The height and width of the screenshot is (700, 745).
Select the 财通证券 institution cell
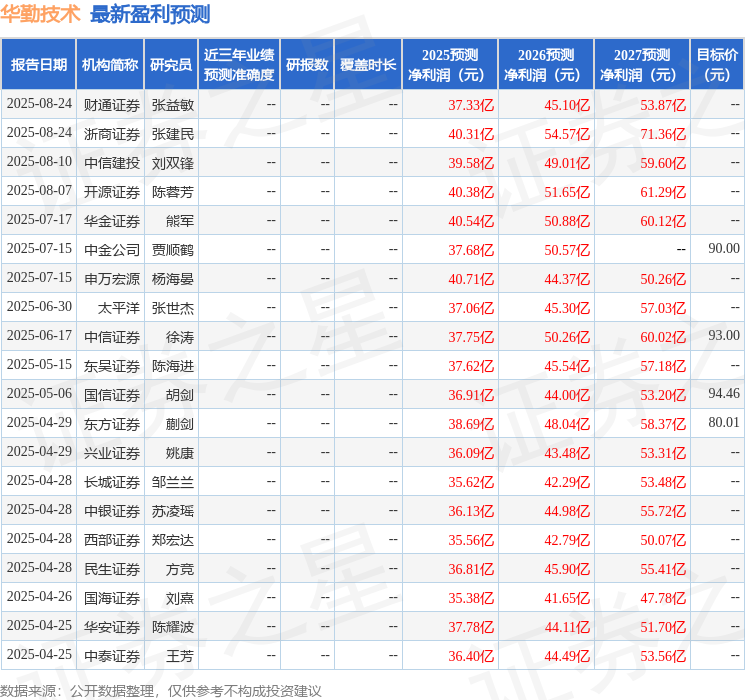tap(112, 105)
